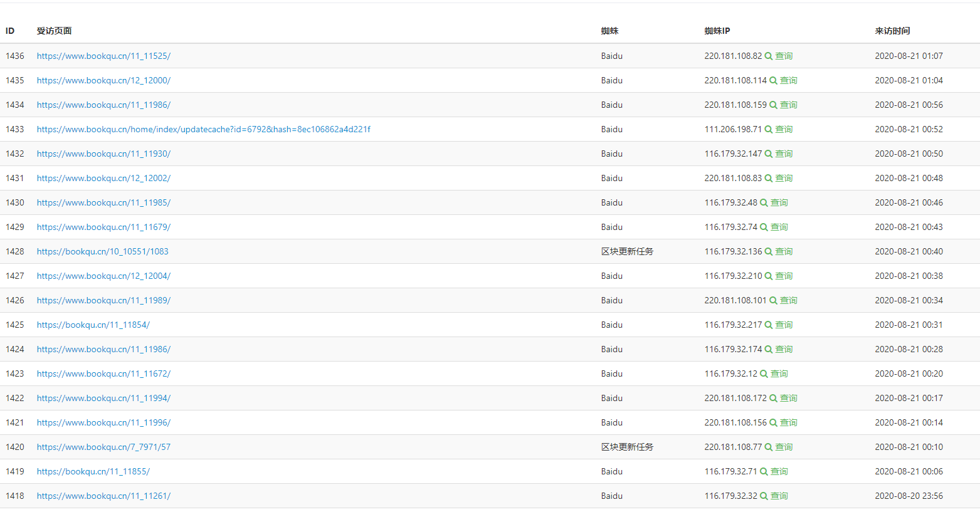Click the search icon beside IP 116.179.32.32
Image resolution: width=980 pixels, height=512 pixels.
pos(764,496)
